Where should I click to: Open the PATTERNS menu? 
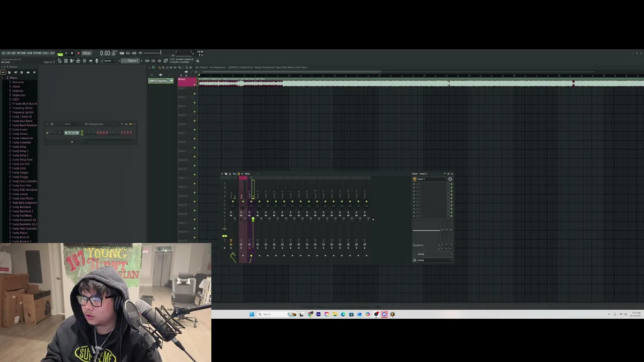[x=21, y=53]
